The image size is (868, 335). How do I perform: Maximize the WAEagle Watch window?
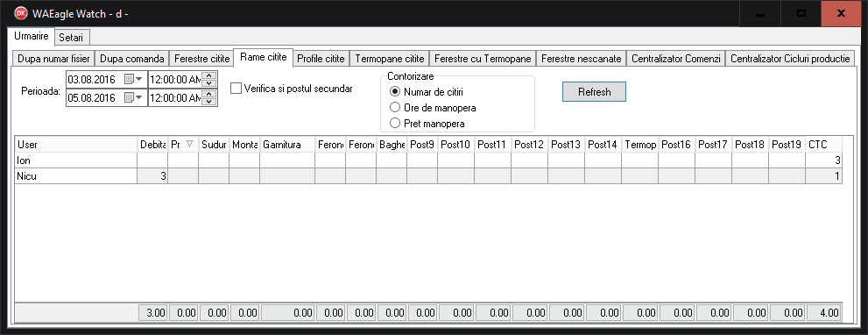(x=801, y=13)
